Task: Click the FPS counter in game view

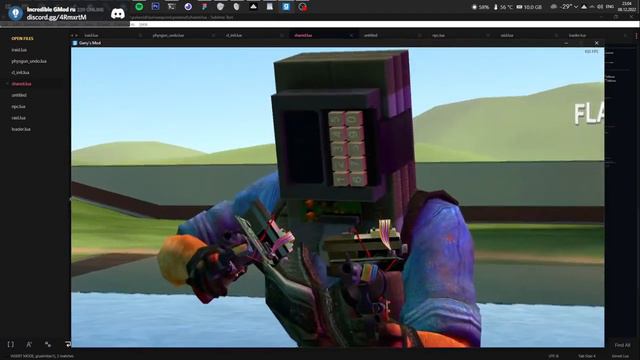Action: click(591, 52)
